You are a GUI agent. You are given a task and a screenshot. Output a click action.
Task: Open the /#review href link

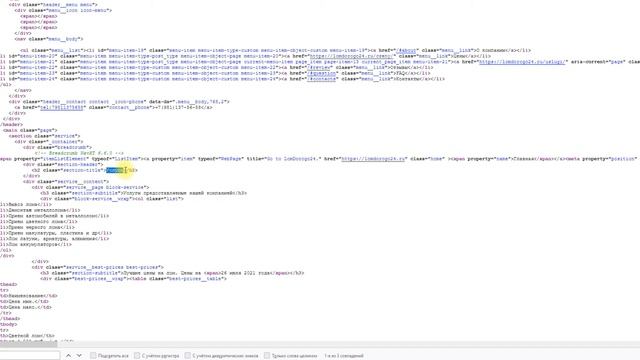click(x=320, y=67)
